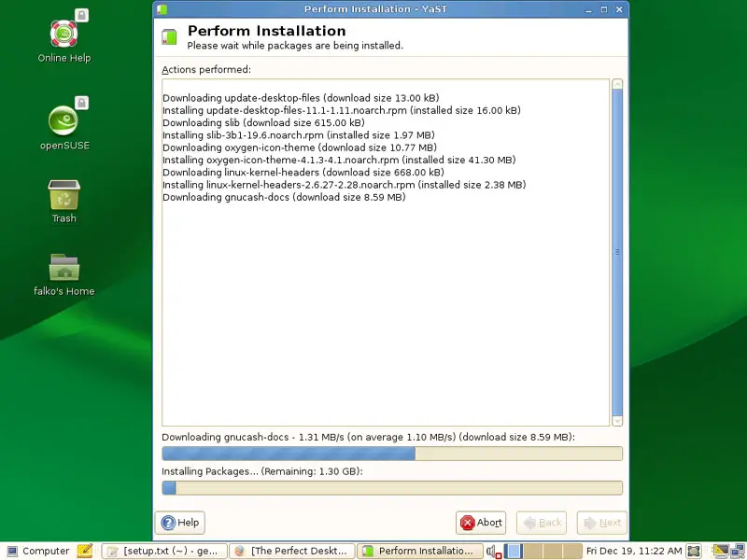Screen dimensions: 747x560
Task: Close the YaST window
Action: [619, 9]
